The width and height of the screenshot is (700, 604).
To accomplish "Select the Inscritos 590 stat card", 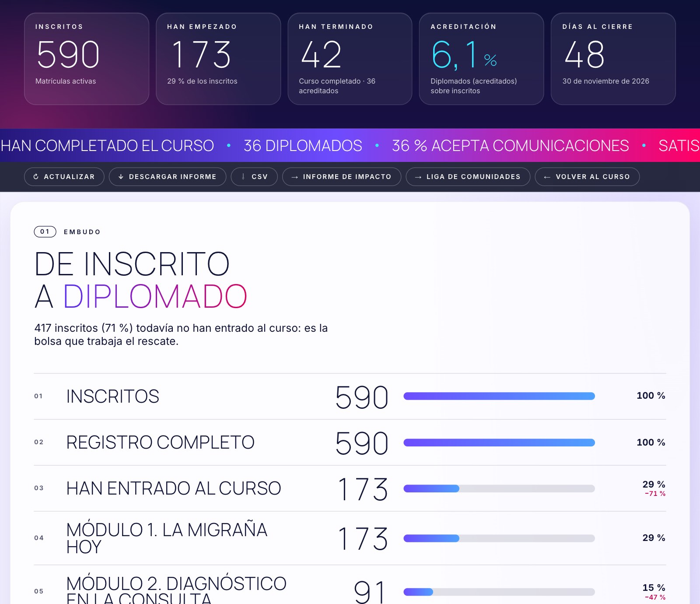I will (87, 59).
